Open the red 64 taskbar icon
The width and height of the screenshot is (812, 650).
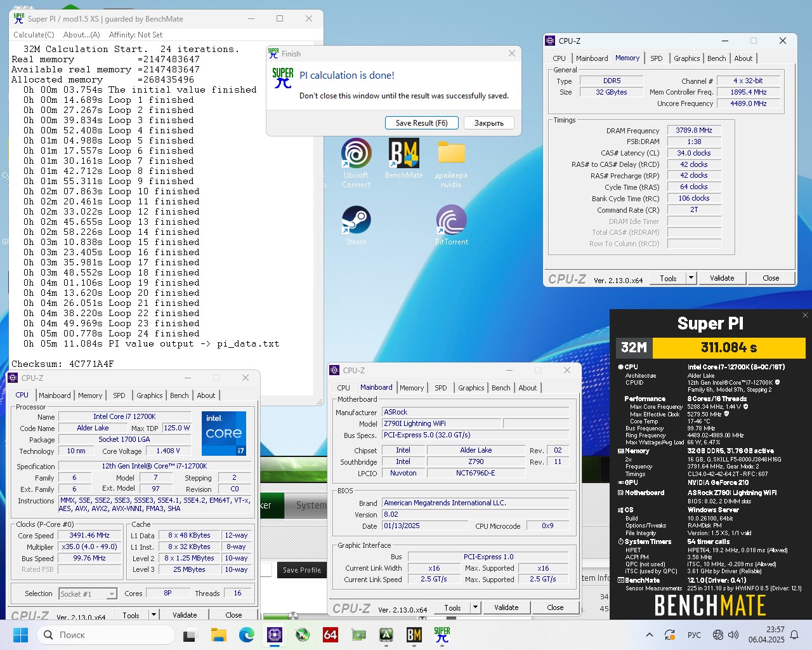pos(331,635)
